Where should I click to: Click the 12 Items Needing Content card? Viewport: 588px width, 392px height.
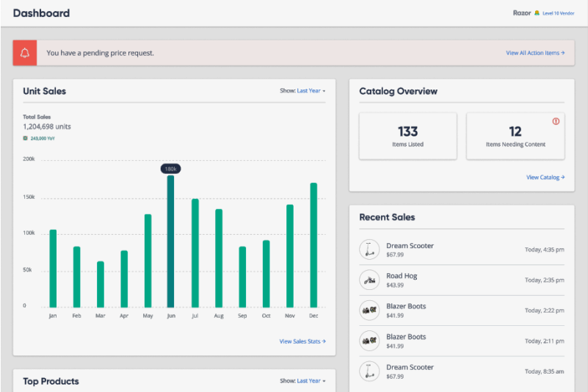pos(515,136)
